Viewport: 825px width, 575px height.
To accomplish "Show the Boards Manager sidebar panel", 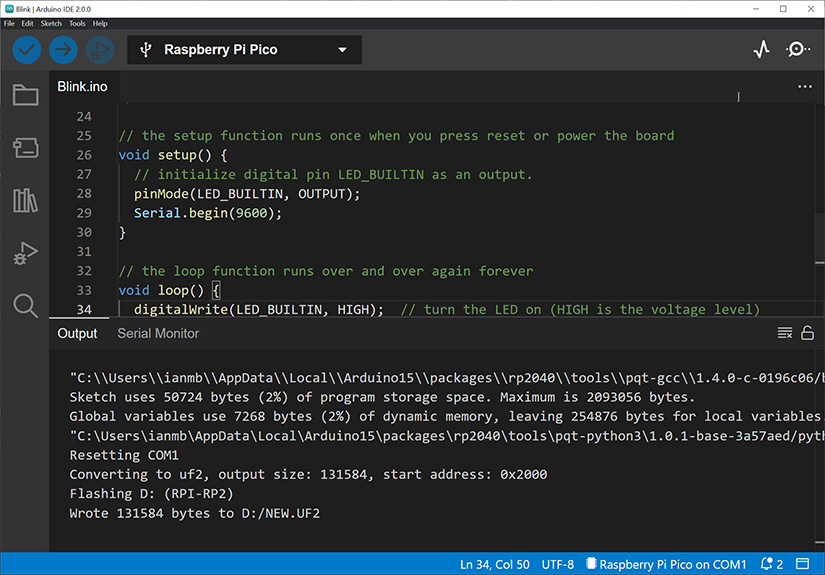I will (x=25, y=148).
